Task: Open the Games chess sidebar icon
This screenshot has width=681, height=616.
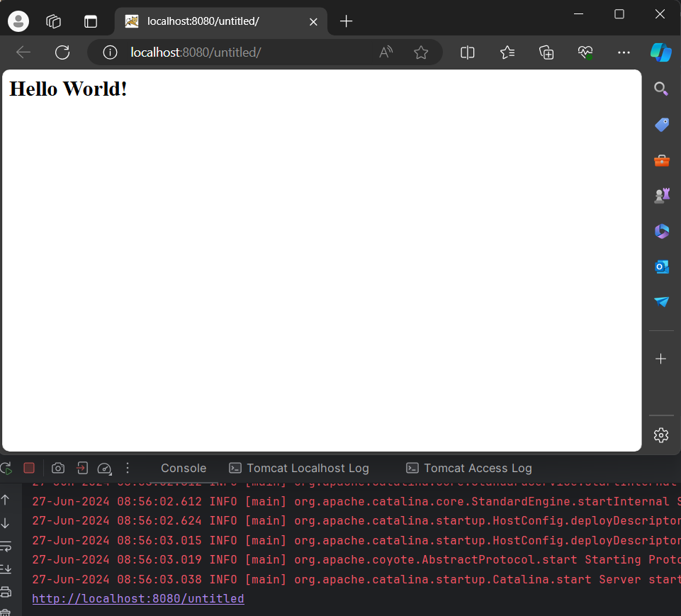Action: click(661, 196)
